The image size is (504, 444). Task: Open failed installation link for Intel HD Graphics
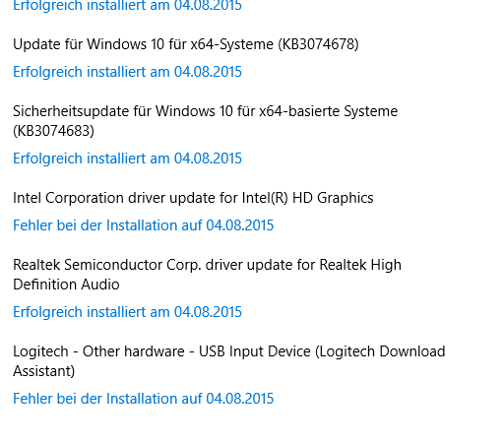point(144,225)
